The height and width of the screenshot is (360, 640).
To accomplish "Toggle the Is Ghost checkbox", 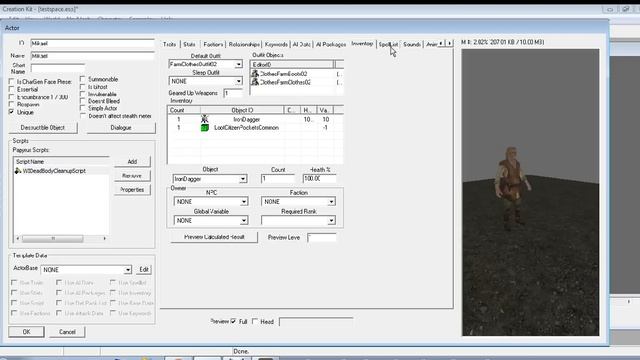I will [x=83, y=87].
